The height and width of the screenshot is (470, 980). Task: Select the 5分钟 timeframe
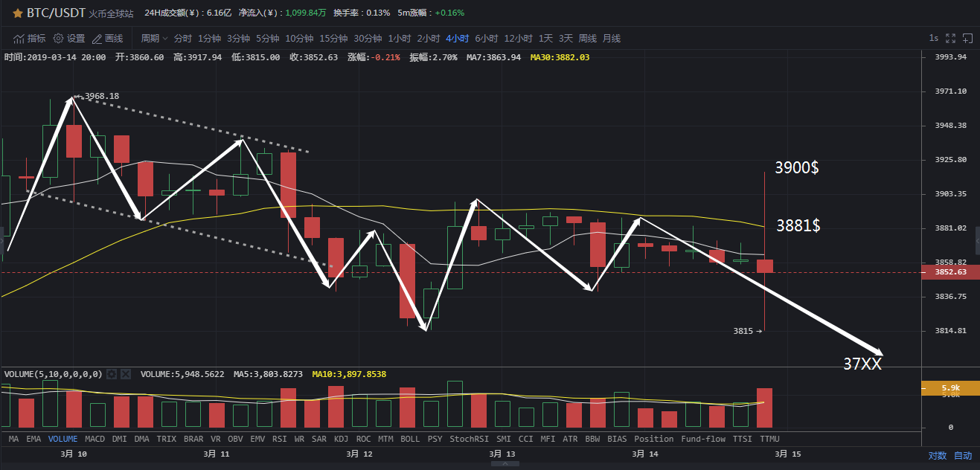tap(267, 38)
